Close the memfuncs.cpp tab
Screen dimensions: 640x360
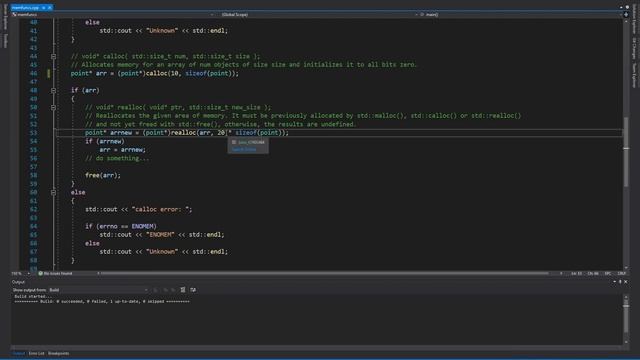click(x=50, y=7)
